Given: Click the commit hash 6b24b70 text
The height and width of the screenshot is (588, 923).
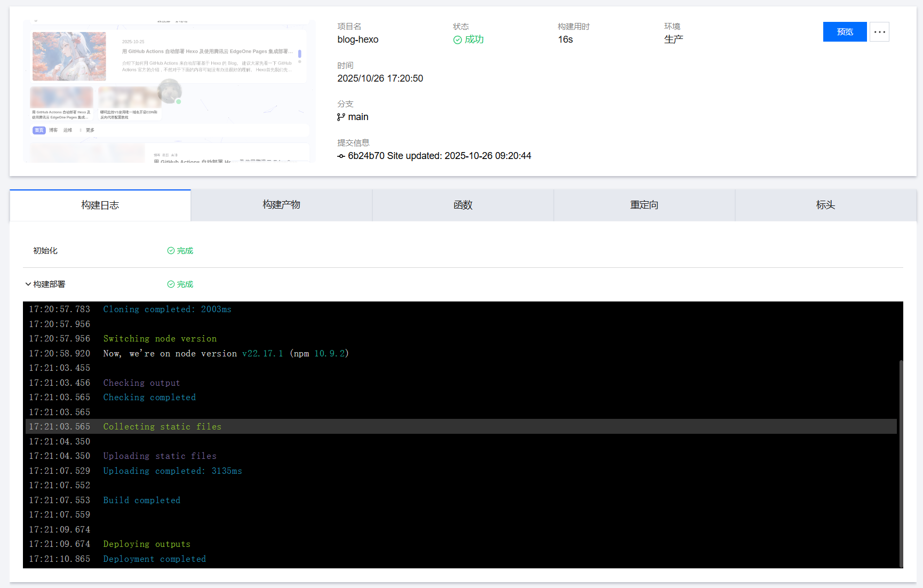Looking at the screenshot, I should pyautogui.click(x=365, y=156).
